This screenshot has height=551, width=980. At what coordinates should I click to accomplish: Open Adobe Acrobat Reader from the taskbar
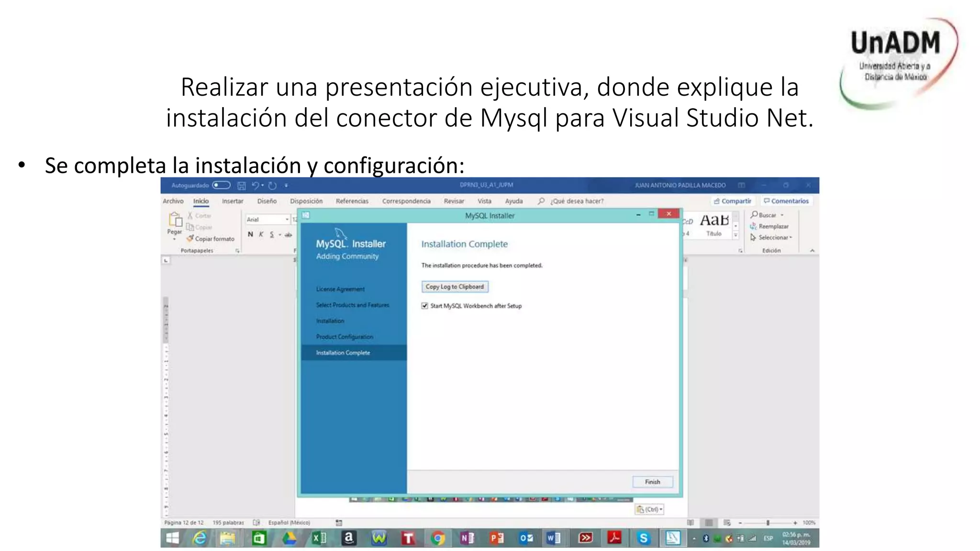(614, 538)
